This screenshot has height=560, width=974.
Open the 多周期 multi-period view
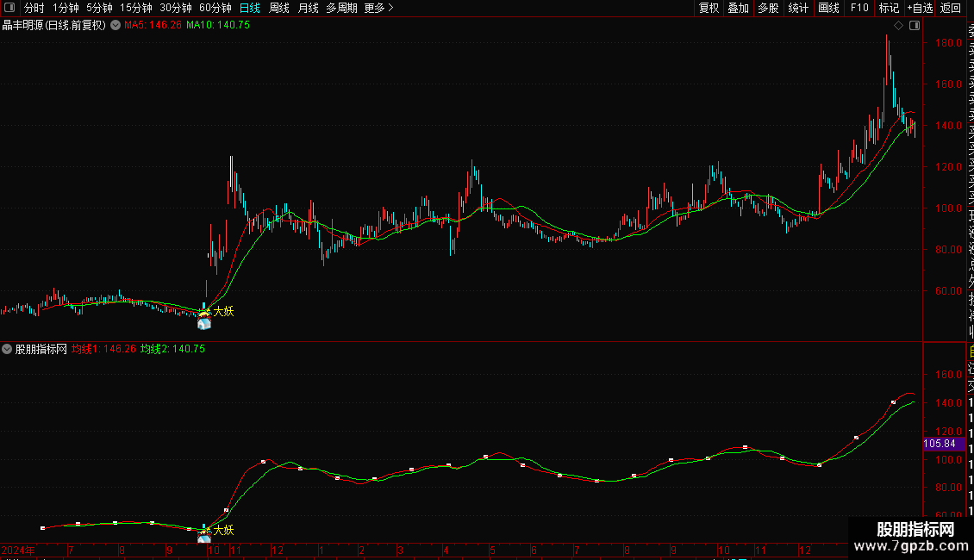[x=341, y=8]
